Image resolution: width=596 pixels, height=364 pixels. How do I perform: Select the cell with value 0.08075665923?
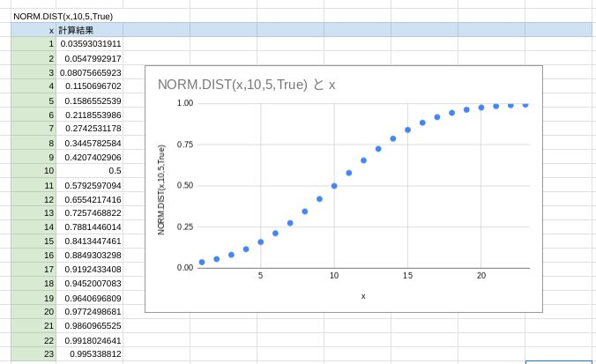(90, 72)
